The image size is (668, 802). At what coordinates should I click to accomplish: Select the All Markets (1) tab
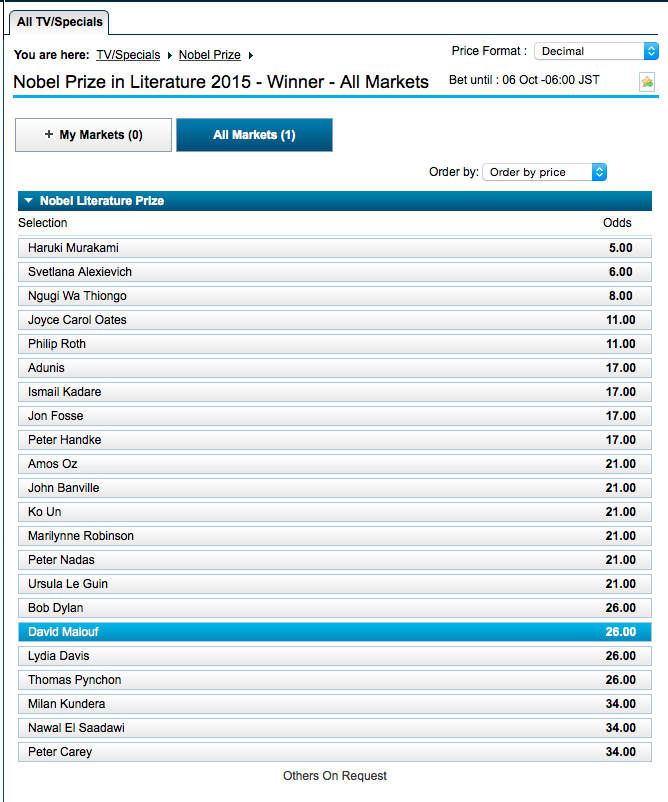point(254,135)
